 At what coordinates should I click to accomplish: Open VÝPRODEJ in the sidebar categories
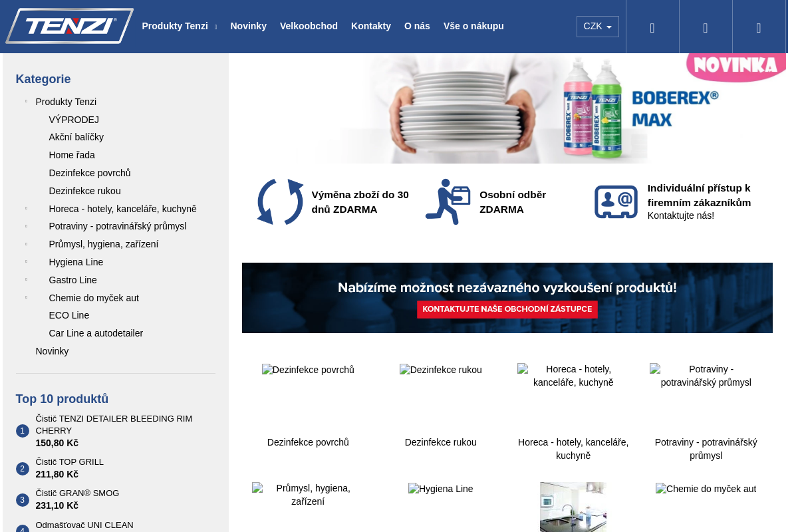click(x=74, y=120)
